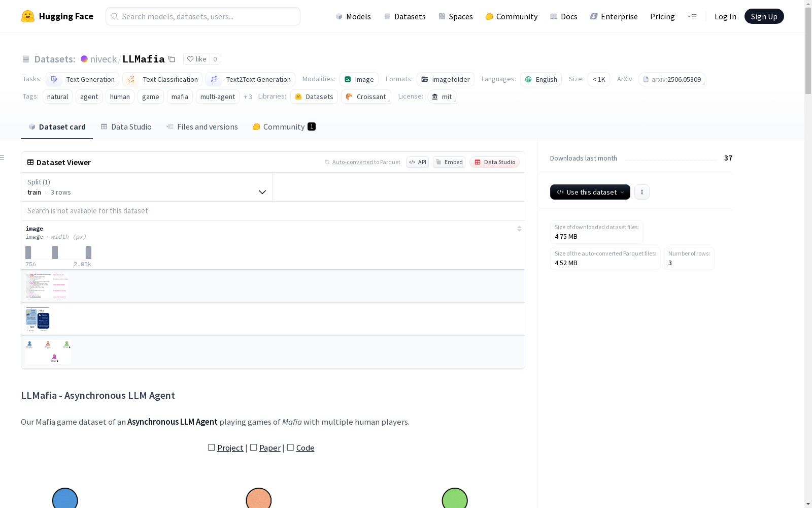Open the left sidebar table-of-contents icon
The image size is (812, 508).
[x=3, y=157]
